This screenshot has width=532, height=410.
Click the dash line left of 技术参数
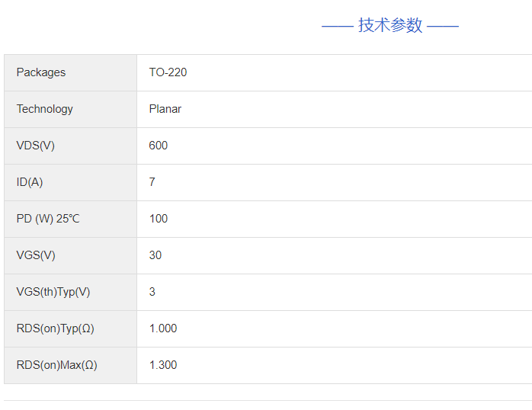pyautogui.click(x=337, y=26)
